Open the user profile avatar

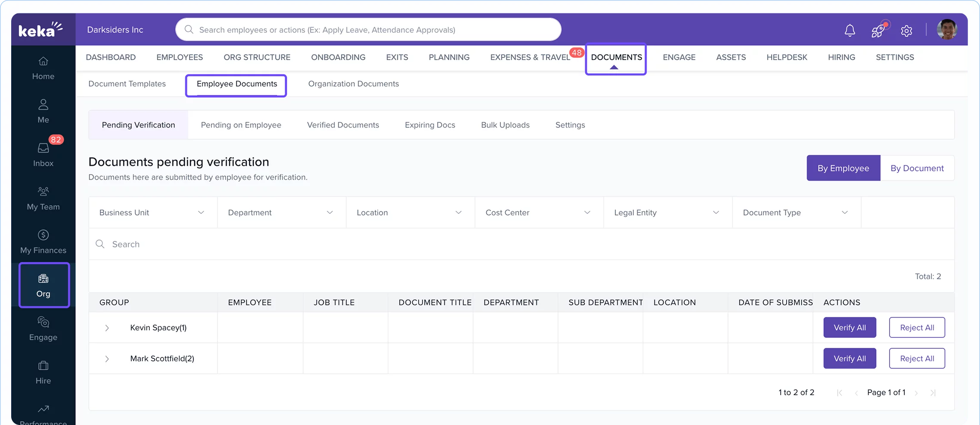(x=947, y=30)
